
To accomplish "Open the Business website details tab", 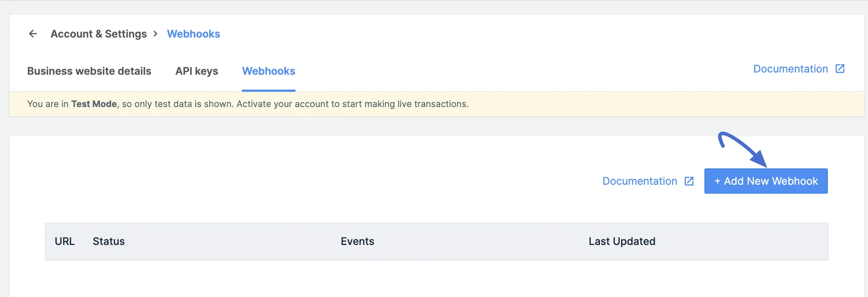I will coord(89,71).
